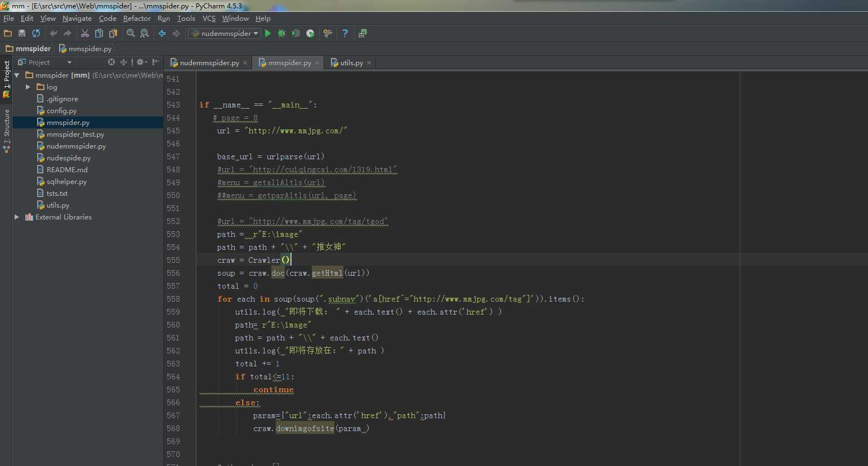Expand the log folder
The width and height of the screenshot is (868, 466).
pyautogui.click(x=28, y=87)
